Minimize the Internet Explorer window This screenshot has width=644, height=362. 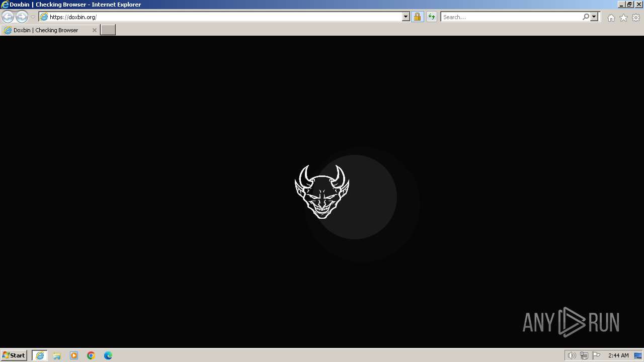[x=621, y=5]
